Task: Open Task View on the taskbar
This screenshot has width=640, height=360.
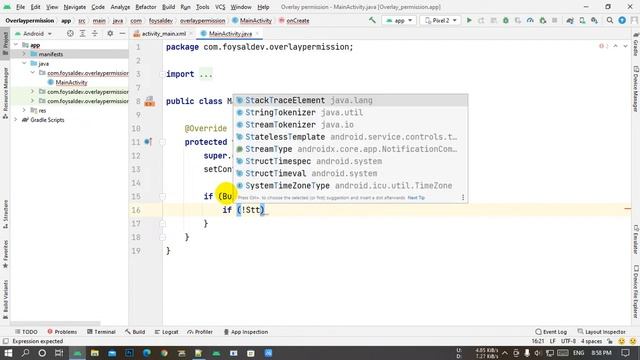Action: point(59,353)
